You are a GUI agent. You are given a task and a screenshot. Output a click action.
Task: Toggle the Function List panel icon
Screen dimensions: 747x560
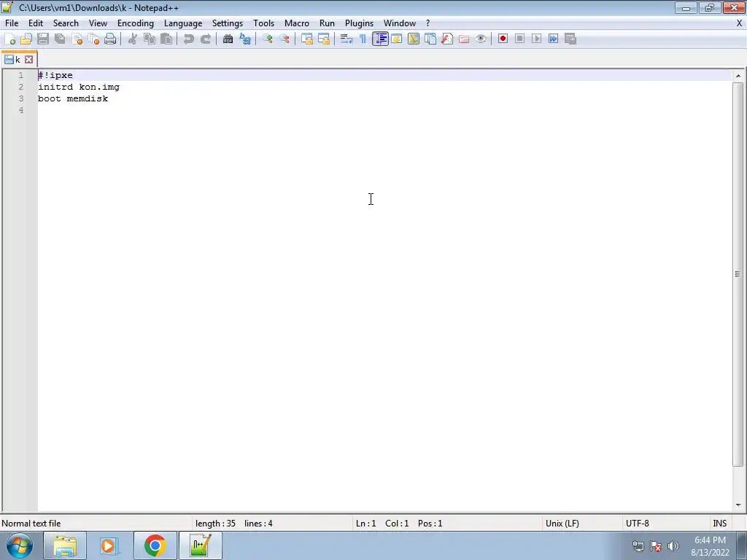coord(447,39)
